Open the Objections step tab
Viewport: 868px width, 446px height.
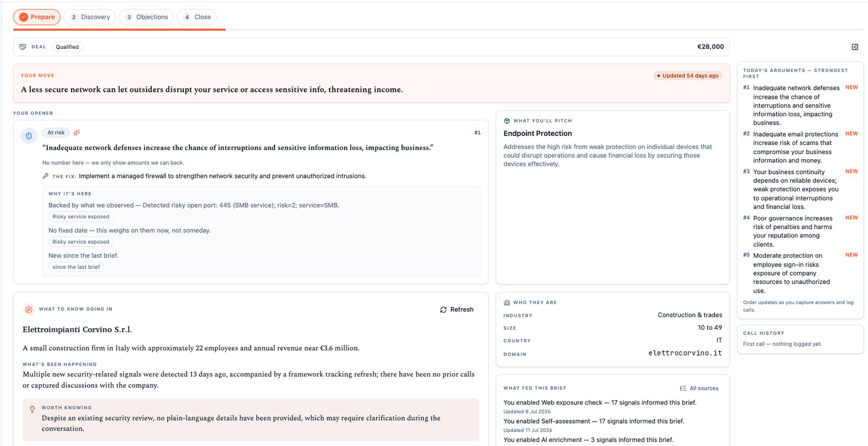coord(147,17)
